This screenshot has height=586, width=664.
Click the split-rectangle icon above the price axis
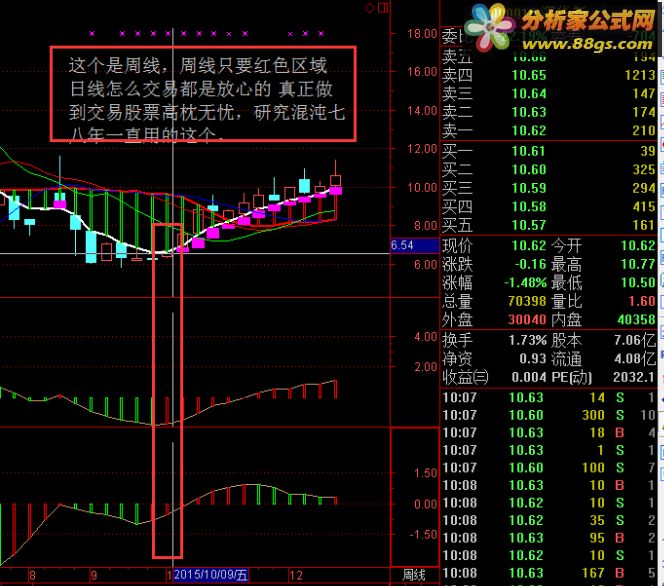pos(383,8)
